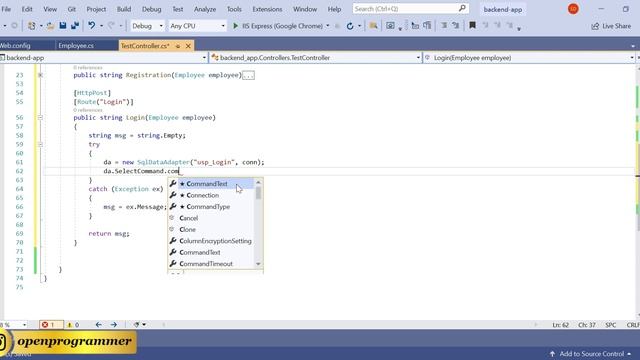
Task: Focus the Search (Ctrl+Q) box
Action: (410, 9)
